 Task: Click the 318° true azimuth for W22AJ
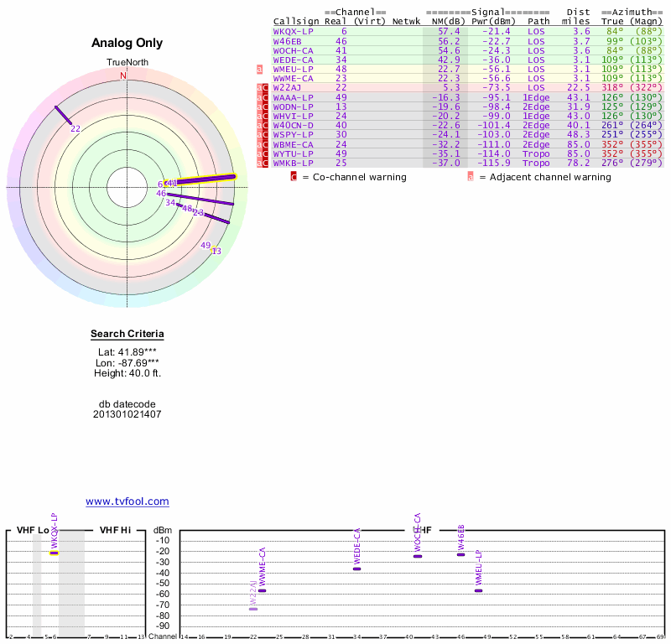tap(612, 88)
